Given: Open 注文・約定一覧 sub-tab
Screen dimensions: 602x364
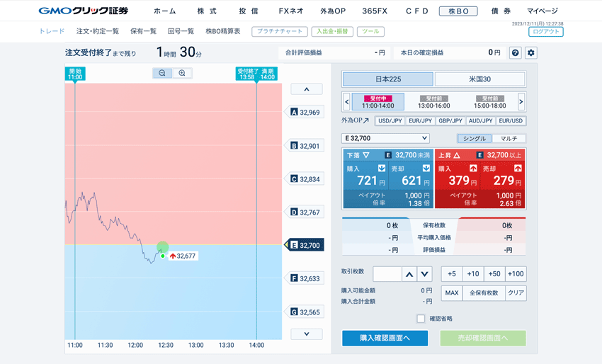Looking at the screenshot, I should pyautogui.click(x=98, y=31).
